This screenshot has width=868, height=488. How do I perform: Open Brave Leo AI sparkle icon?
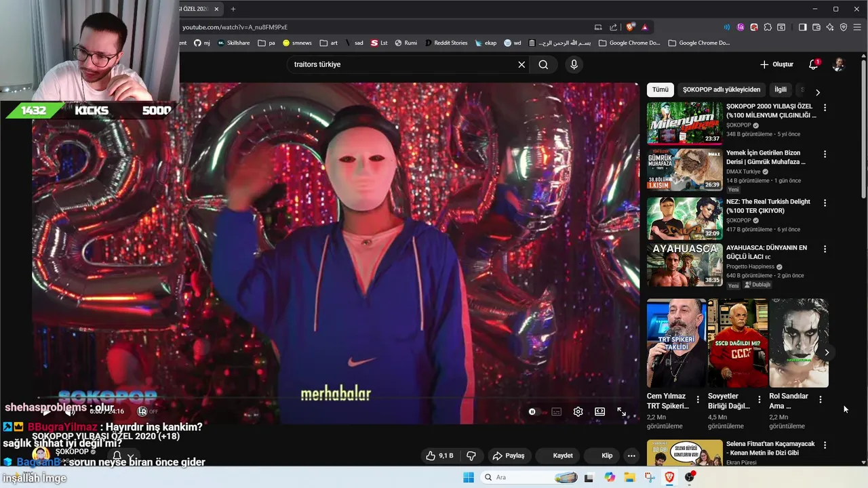click(x=830, y=27)
